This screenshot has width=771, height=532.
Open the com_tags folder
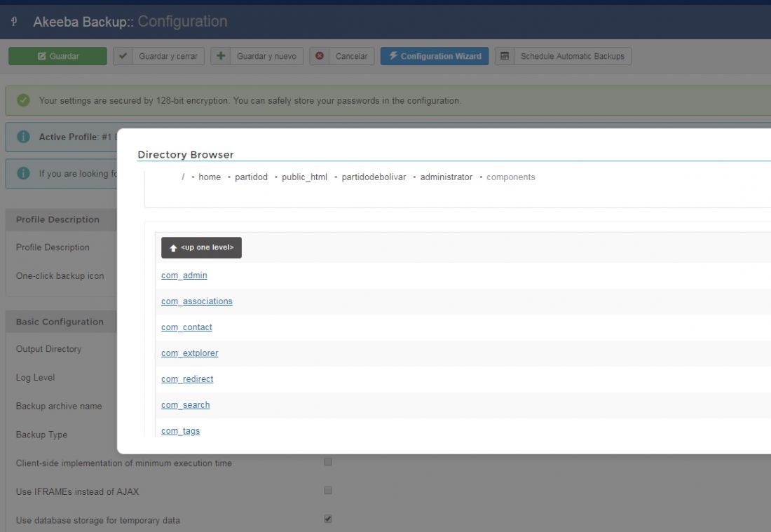(180, 431)
